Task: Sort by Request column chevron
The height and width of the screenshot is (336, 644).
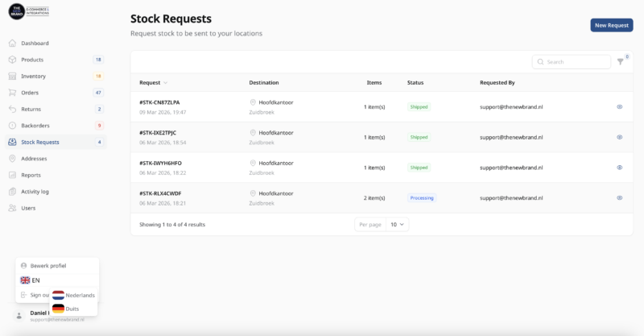Action: (166, 83)
